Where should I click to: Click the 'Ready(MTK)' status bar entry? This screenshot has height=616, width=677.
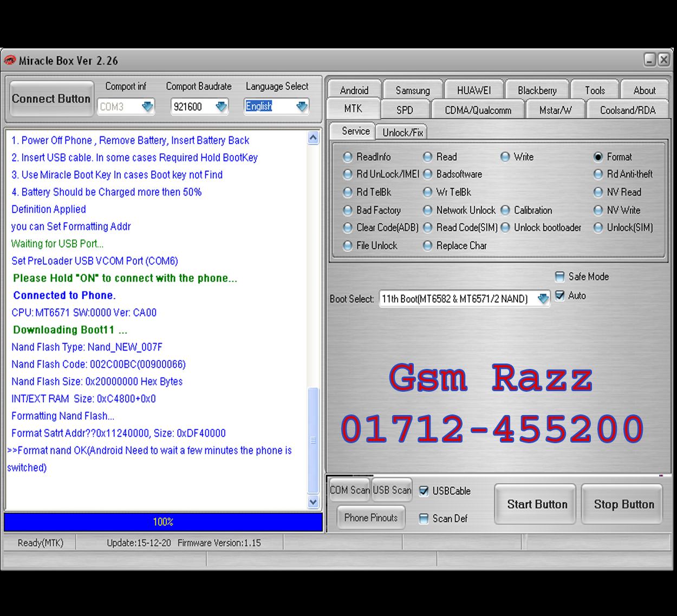pyautogui.click(x=41, y=542)
